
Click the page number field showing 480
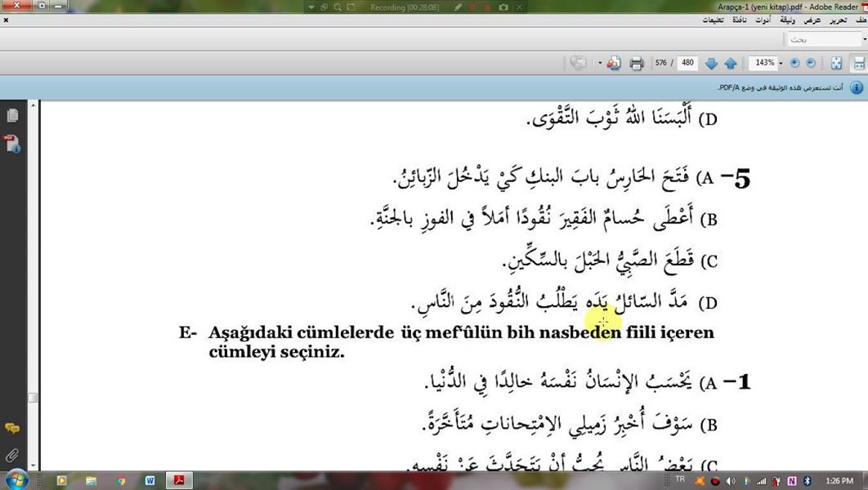pos(687,63)
